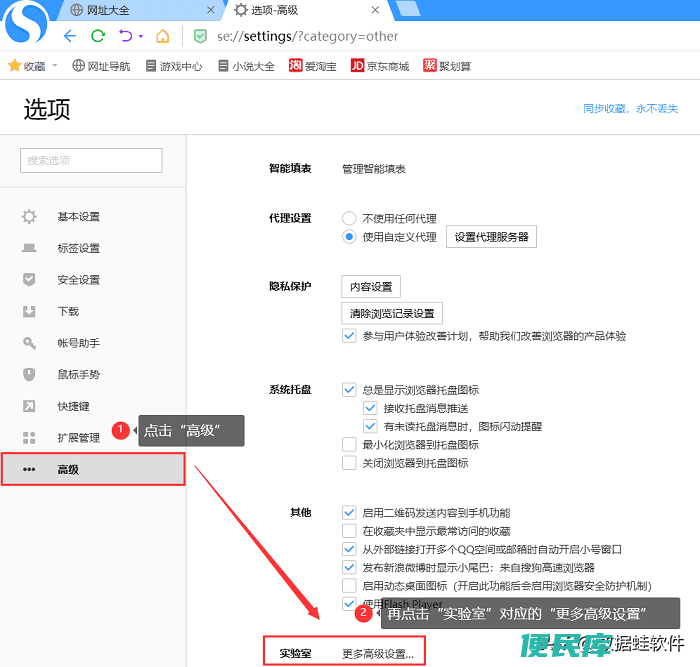
Task: Select 标签设置 in the sidebar
Action: (x=93, y=248)
